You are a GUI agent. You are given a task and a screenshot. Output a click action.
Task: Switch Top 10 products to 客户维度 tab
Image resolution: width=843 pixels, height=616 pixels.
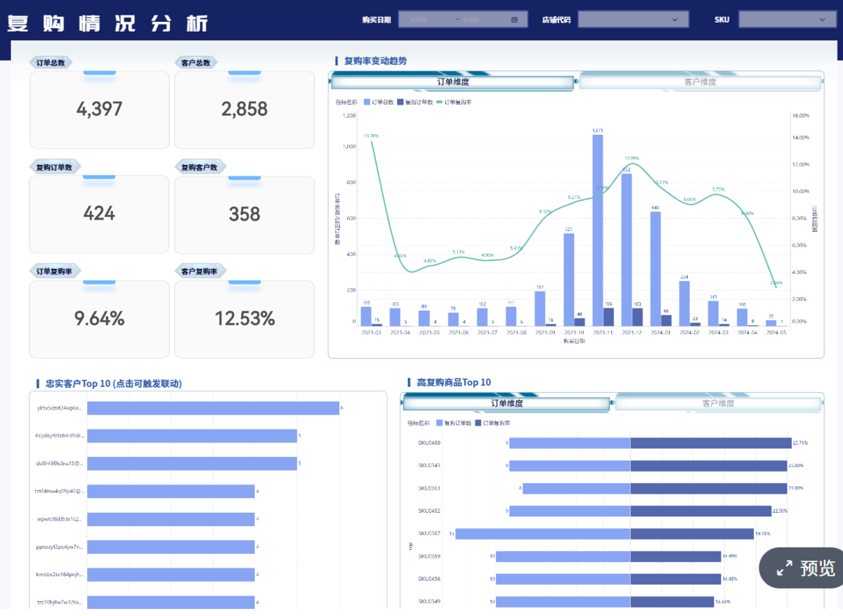(x=718, y=404)
